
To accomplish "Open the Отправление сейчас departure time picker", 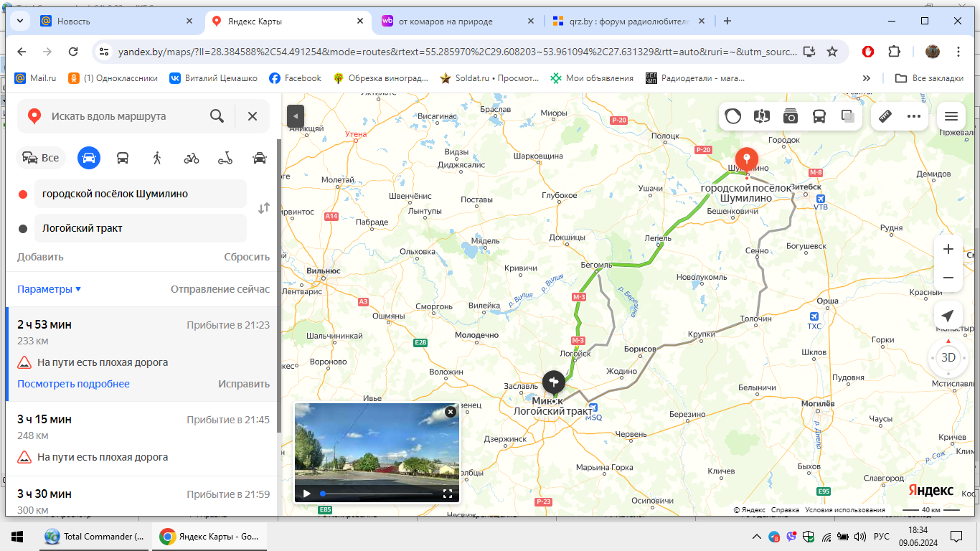I will (x=220, y=289).
